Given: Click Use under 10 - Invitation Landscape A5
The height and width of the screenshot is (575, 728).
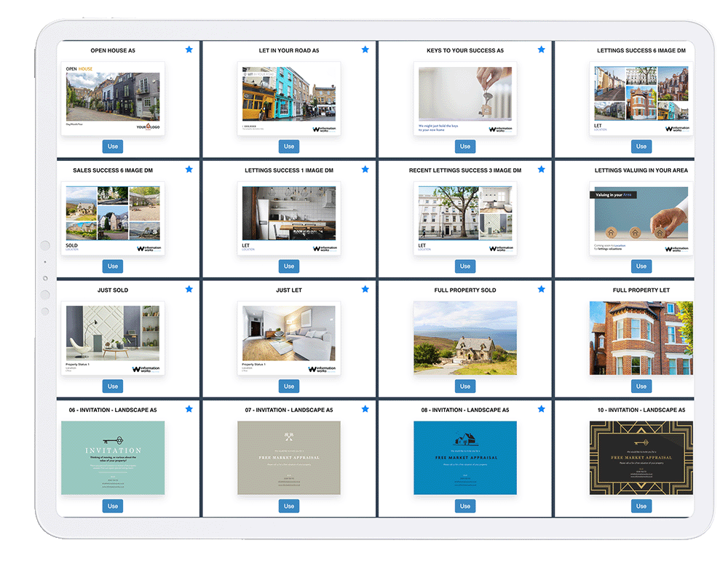Looking at the screenshot, I should tap(641, 506).
